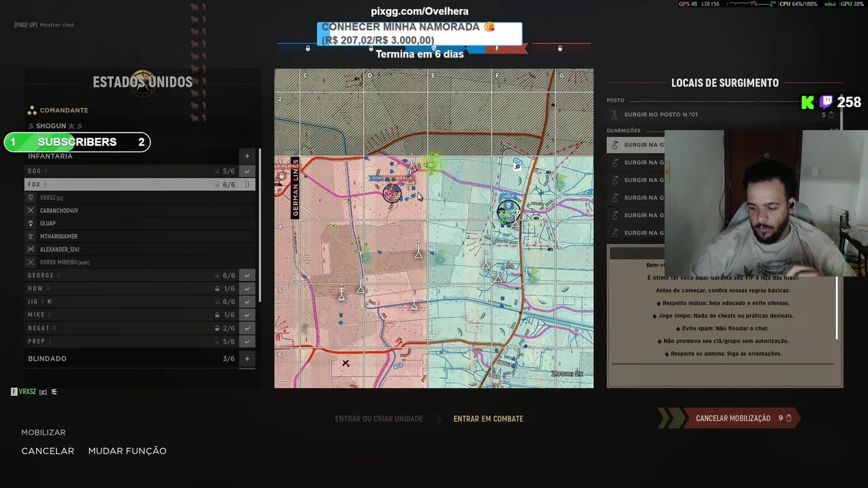Viewport: 868px width, 488px height.
Task: Select Entrar em Combate step
Action: coord(488,419)
